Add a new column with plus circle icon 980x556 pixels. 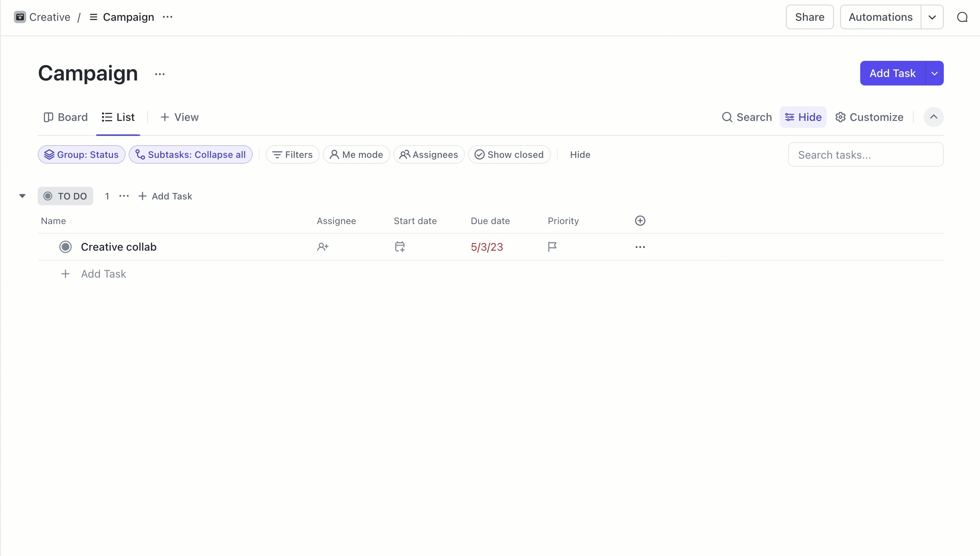(640, 221)
